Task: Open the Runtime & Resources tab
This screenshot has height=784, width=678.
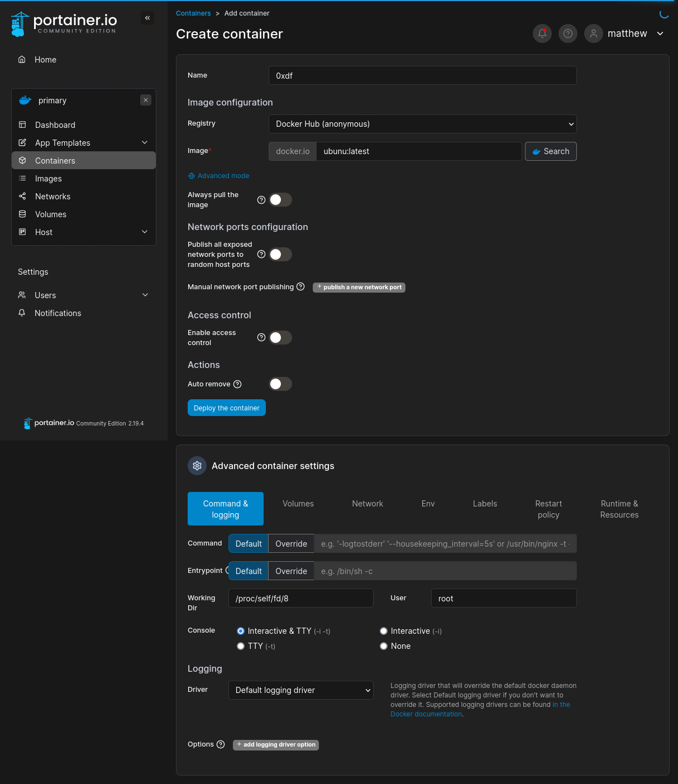Action: pos(619,509)
